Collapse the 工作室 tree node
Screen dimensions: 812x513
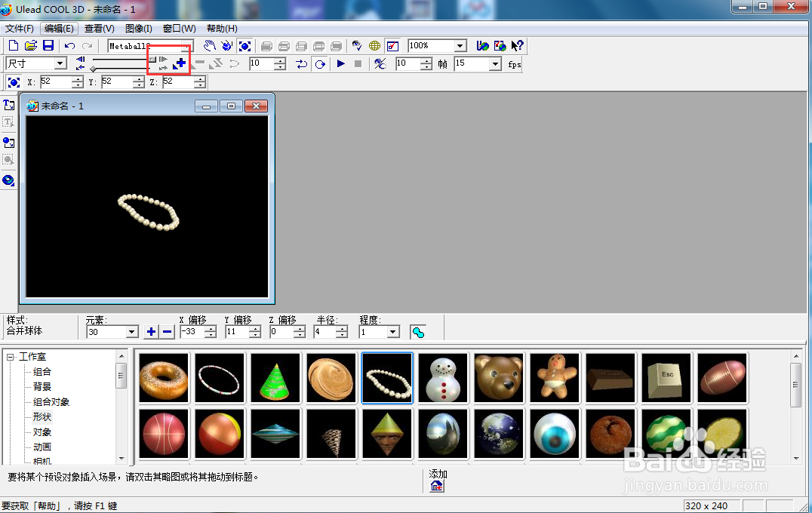click(x=10, y=357)
